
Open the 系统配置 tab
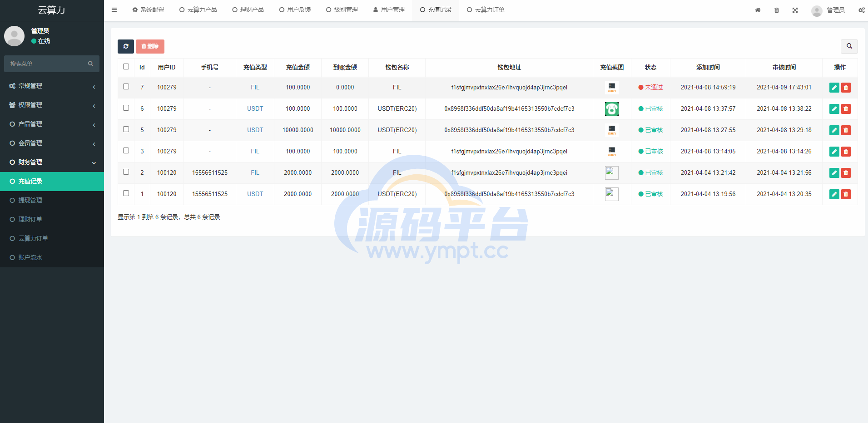(148, 10)
